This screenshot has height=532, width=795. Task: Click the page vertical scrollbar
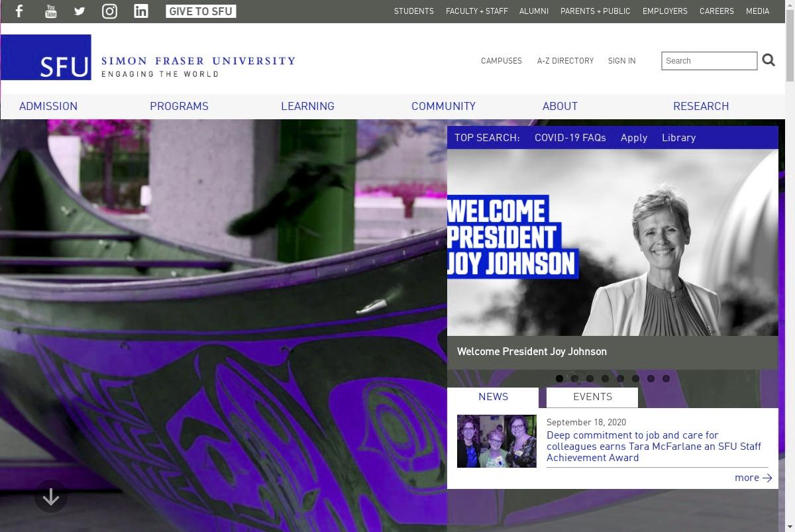point(790,265)
